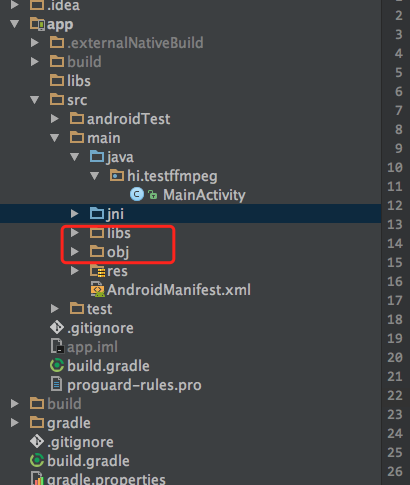The width and height of the screenshot is (410, 485).
Task: Click the proguard-rules.pro file icon
Action: point(57,384)
